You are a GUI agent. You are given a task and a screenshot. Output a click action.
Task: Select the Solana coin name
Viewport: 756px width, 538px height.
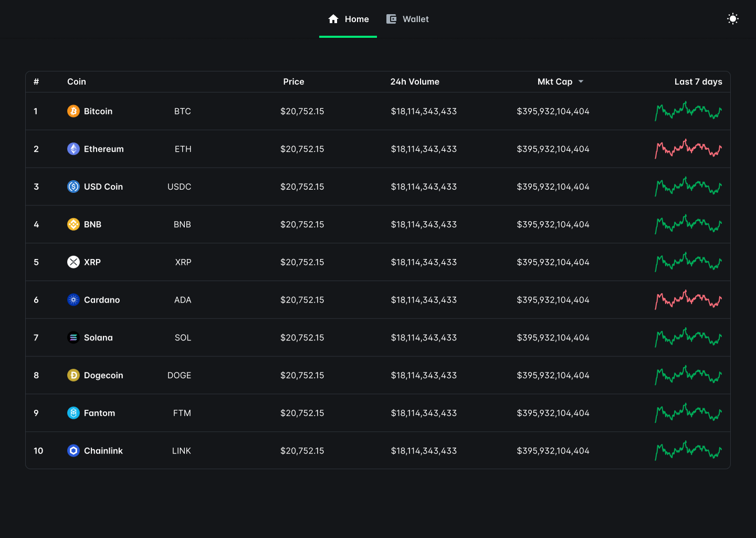point(98,337)
